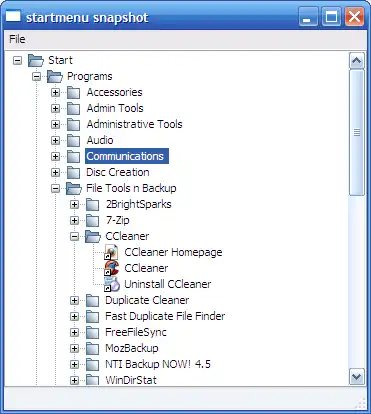Collapse the File Tools n Backup folder
The height and width of the screenshot is (414, 371).
click(x=55, y=188)
